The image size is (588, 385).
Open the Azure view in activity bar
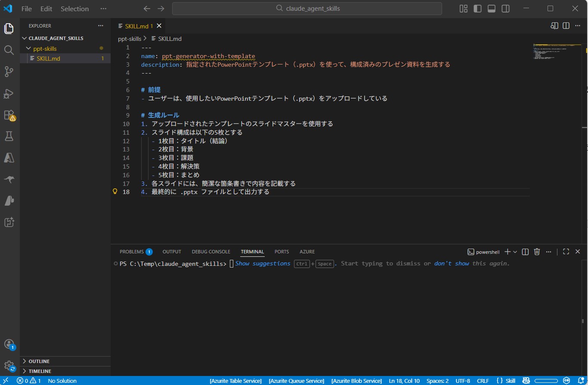pos(9,158)
